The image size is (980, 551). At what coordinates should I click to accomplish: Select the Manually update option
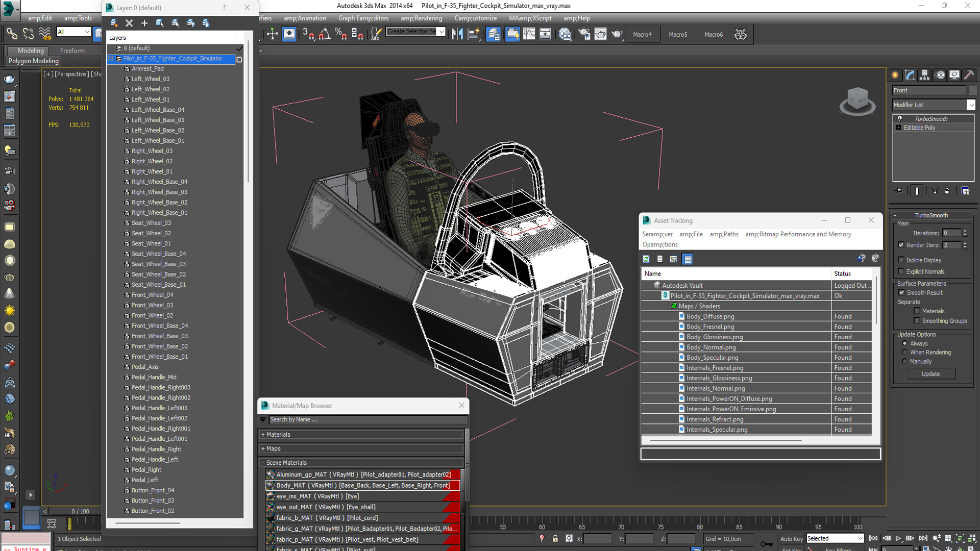[904, 361]
